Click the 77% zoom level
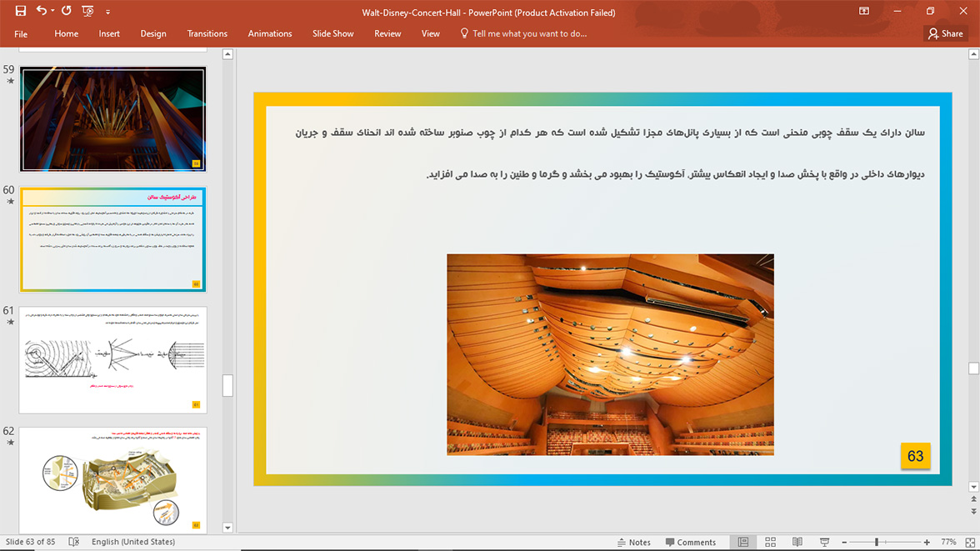The width and height of the screenshot is (980, 551). tap(948, 542)
